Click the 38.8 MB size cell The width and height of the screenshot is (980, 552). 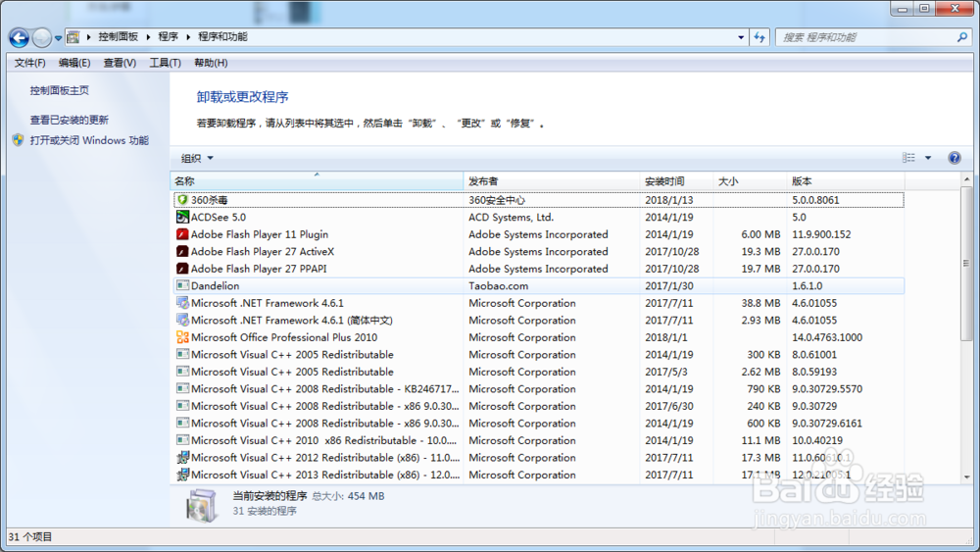tap(760, 303)
